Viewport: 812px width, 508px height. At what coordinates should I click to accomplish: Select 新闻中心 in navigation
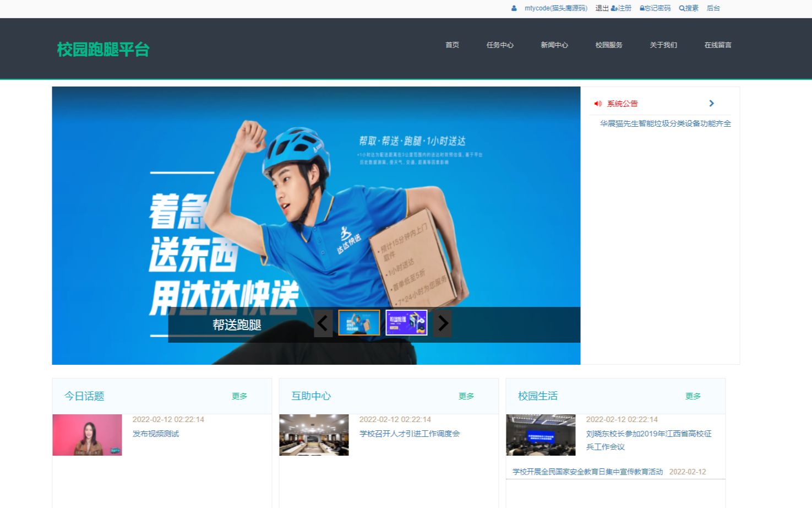(554, 45)
